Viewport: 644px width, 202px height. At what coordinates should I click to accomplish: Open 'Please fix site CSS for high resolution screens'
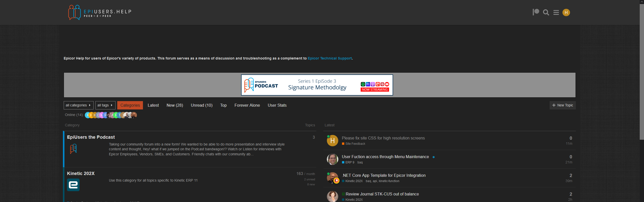(383, 138)
